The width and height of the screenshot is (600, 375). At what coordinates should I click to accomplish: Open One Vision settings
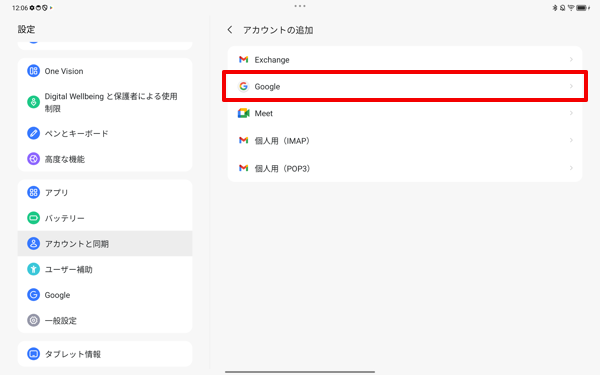pos(105,71)
